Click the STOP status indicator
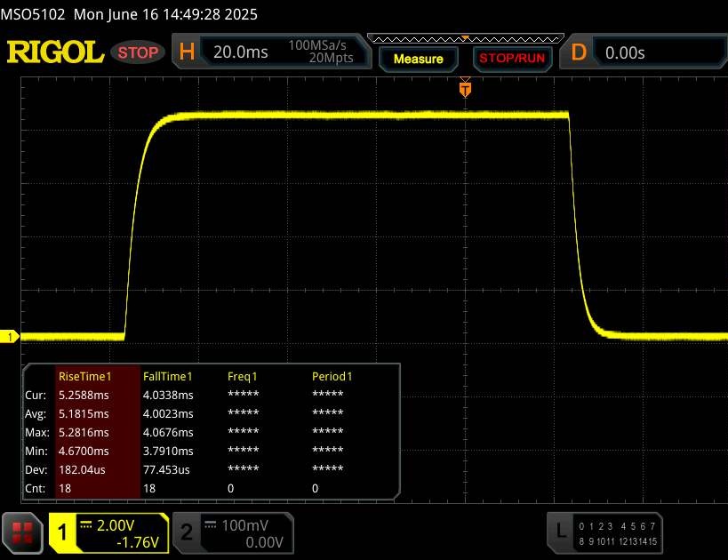 (x=138, y=52)
